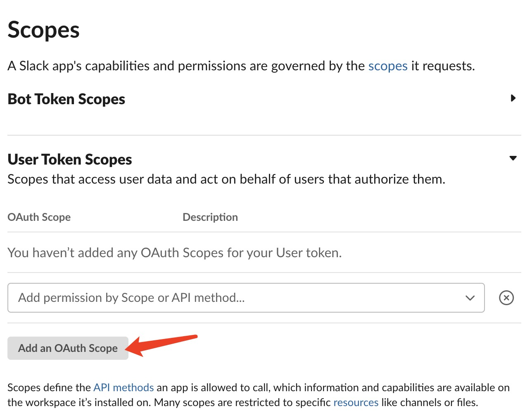
Task: Expand the Bot Token Scopes arrow
Action: pyautogui.click(x=513, y=98)
